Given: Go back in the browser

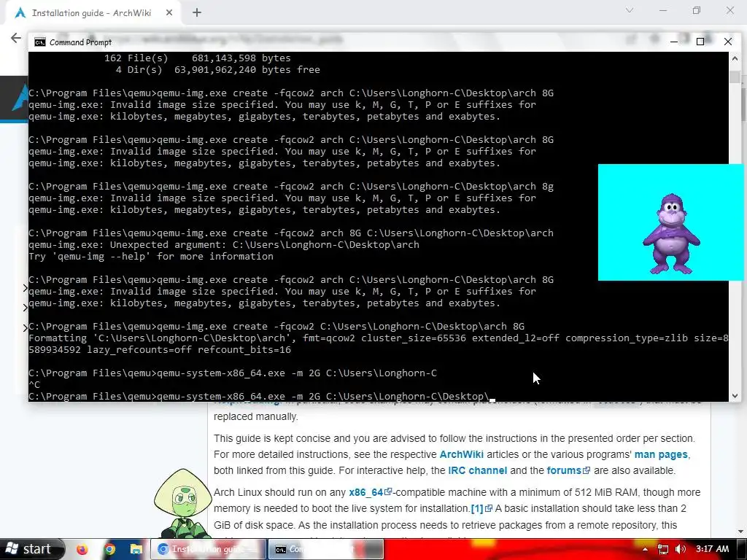Looking at the screenshot, I should click(x=16, y=38).
